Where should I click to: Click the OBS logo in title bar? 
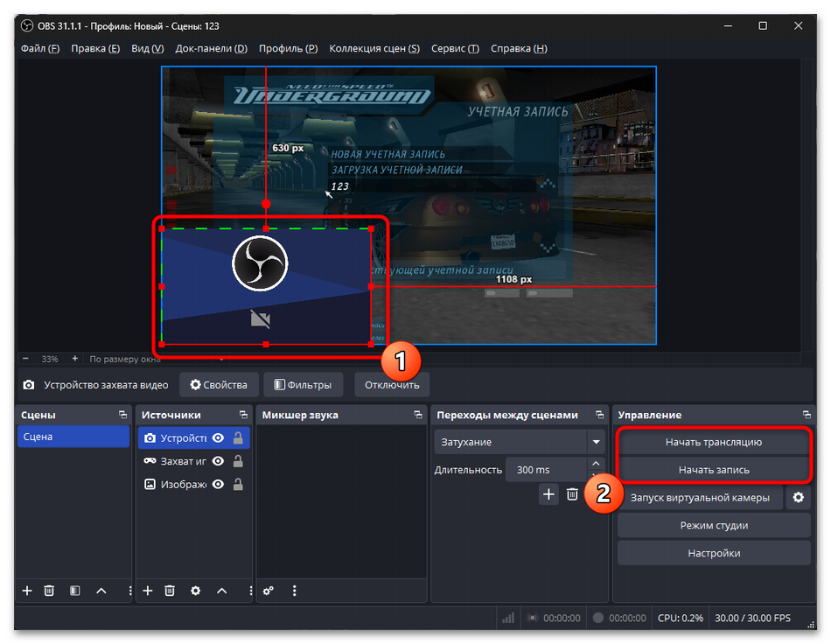27,26
